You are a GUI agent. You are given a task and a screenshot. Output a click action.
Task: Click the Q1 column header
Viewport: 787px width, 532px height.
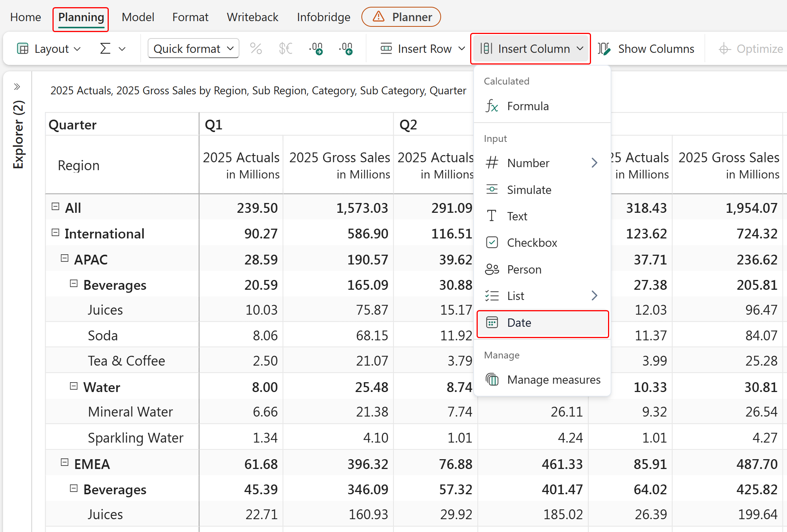[x=296, y=125]
